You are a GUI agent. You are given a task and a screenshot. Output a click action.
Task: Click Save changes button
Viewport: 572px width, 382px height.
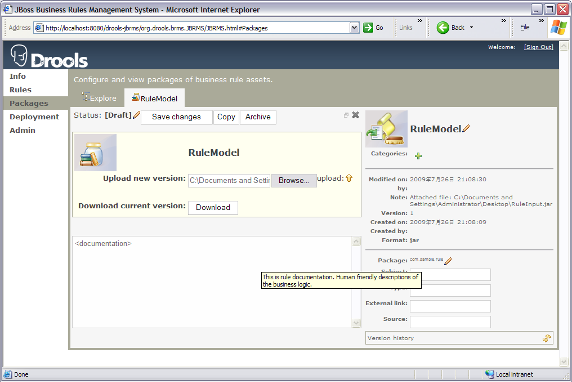point(177,117)
